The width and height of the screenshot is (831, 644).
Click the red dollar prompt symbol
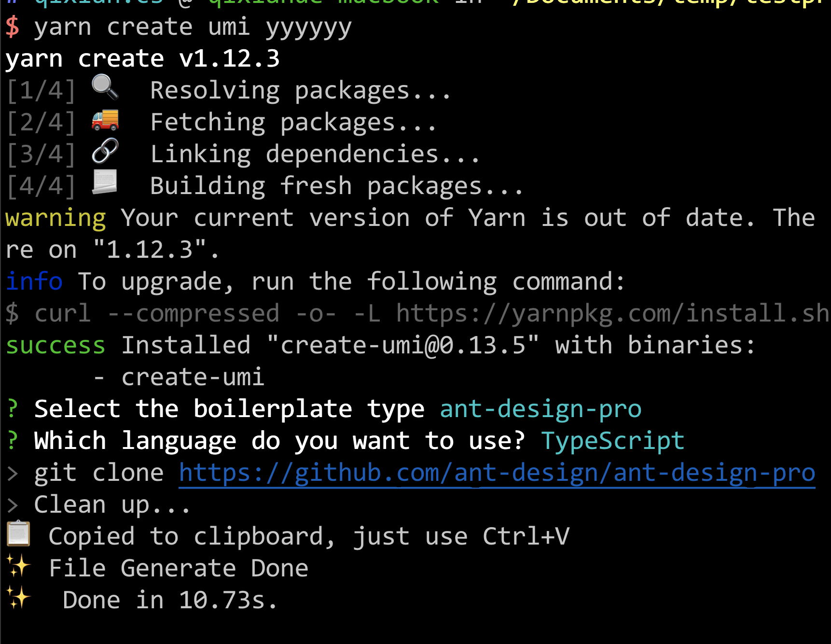(13, 27)
